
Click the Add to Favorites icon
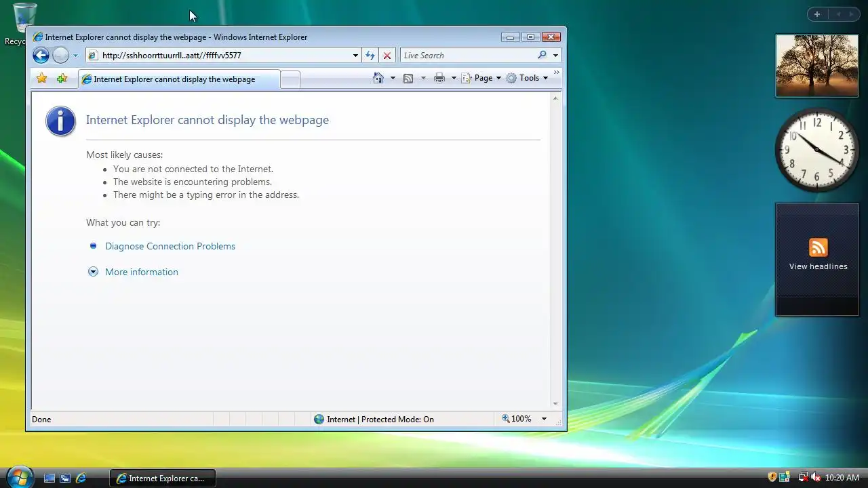pyautogui.click(x=62, y=79)
